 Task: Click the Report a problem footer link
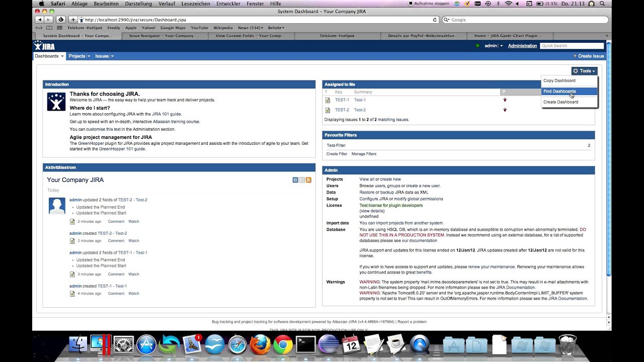tap(412, 322)
